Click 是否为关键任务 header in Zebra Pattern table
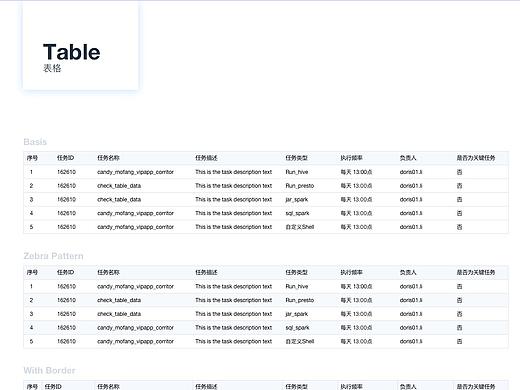This screenshot has width=520, height=390. (x=476, y=272)
